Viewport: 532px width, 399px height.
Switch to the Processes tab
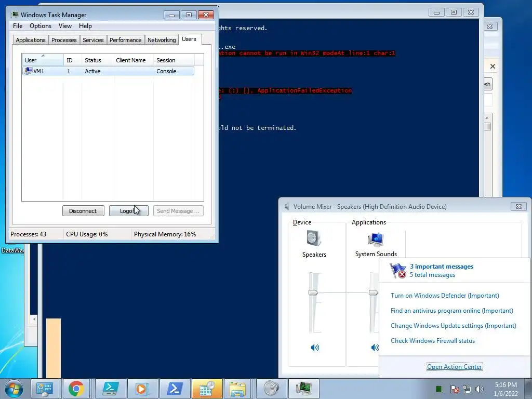tap(64, 40)
